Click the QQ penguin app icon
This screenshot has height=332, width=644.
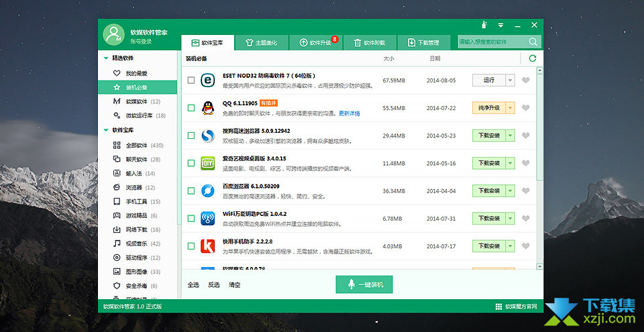tap(207, 108)
